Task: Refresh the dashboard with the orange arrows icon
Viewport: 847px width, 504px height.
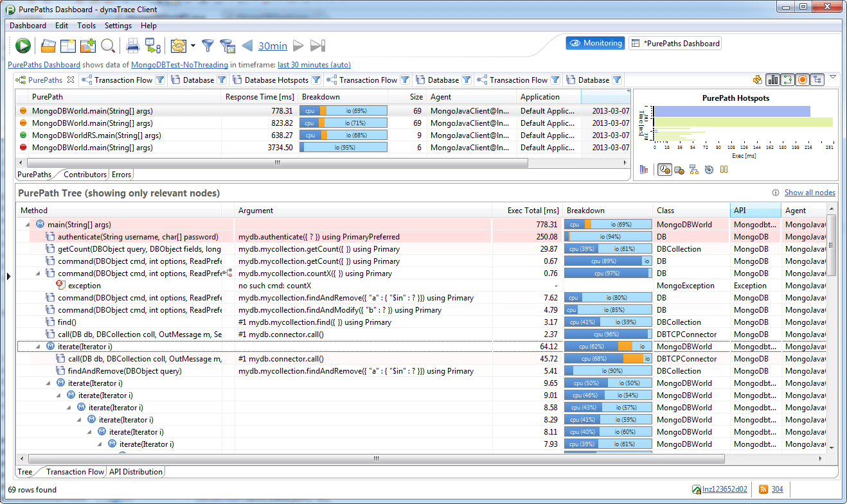Action: [179, 46]
